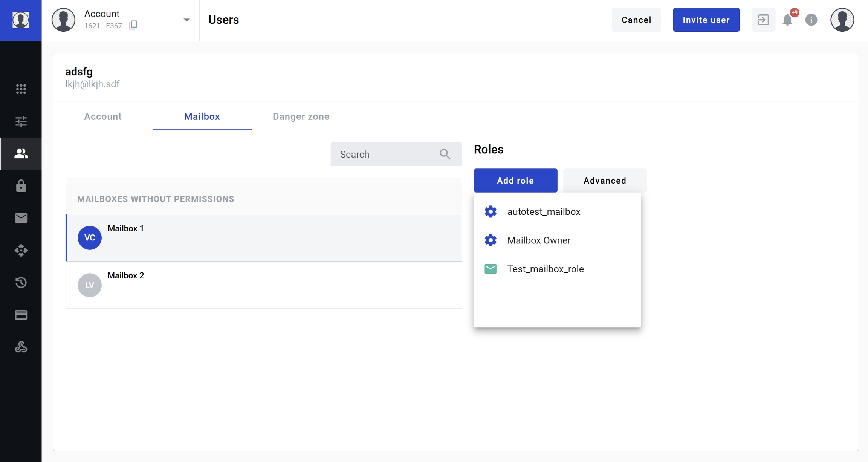Open the apps grid icon in sidebar

coord(21,89)
